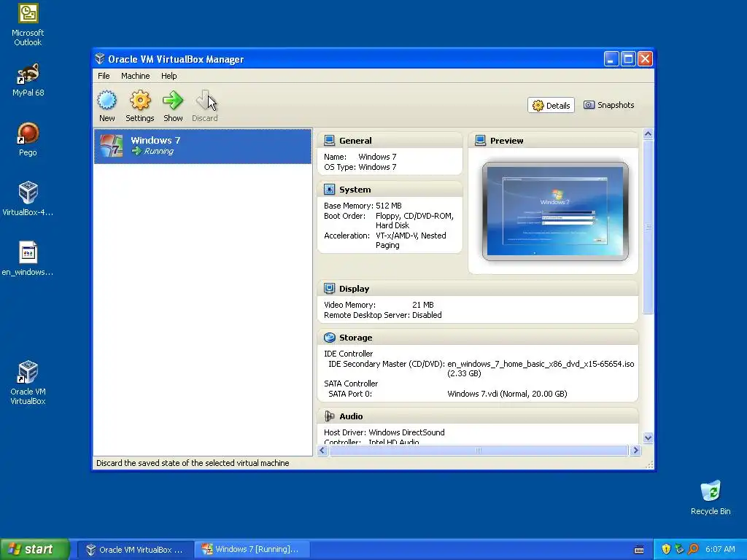This screenshot has width=747, height=560.
Task: Click the 'Base Memory: 512 MB' text
Action: pos(363,206)
